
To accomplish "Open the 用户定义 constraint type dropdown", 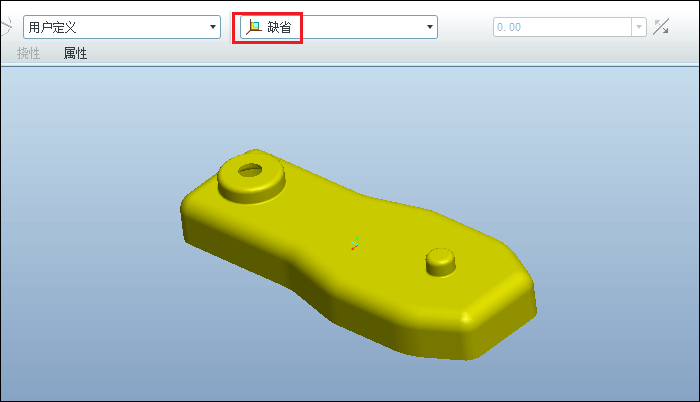I will coord(122,27).
